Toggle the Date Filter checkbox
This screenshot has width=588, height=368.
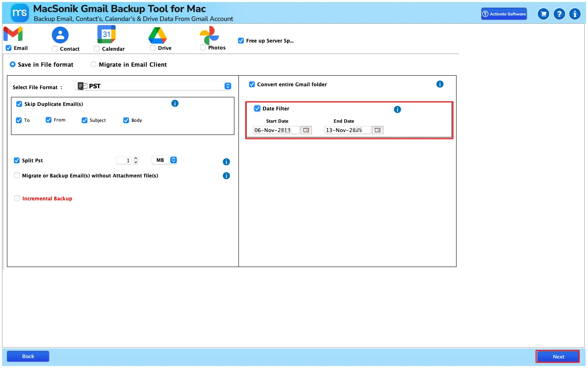click(257, 109)
